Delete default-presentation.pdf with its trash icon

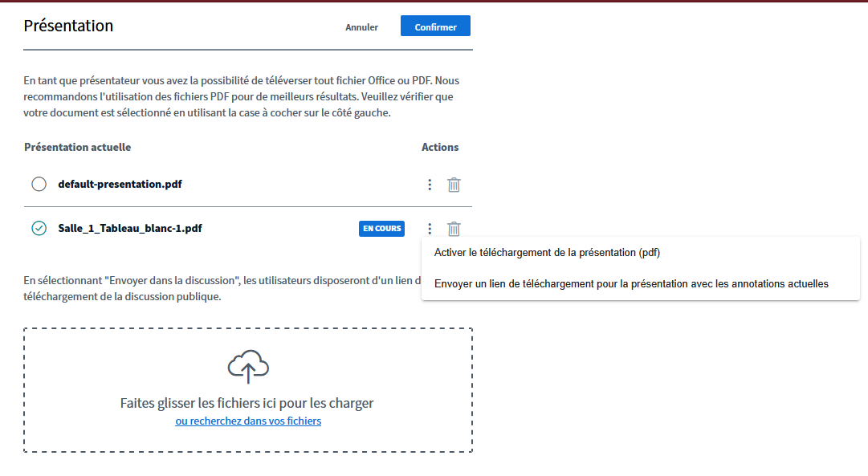click(454, 185)
